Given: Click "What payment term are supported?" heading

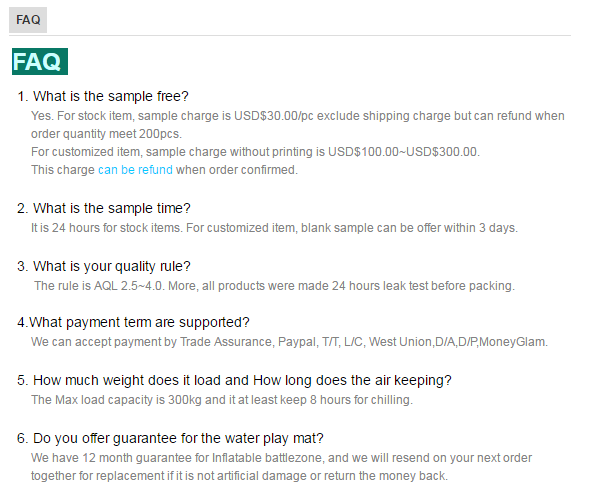Looking at the screenshot, I should pyautogui.click(x=138, y=323).
